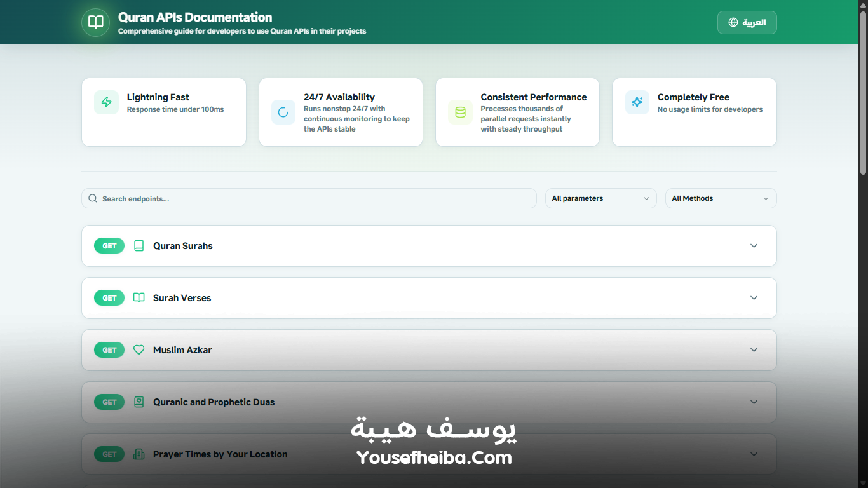Open the All Methods dropdown
Image resolution: width=868 pixels, height=488 pixels.
point(721,198)
